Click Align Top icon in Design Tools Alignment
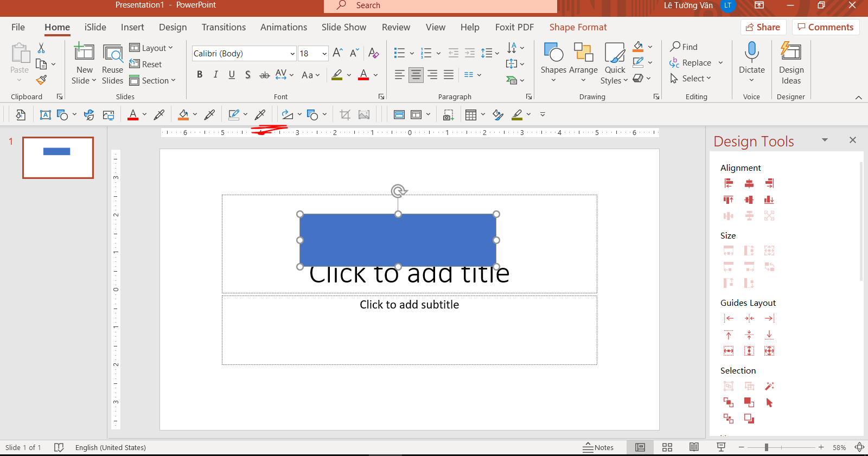Image resolution: width=868 pixels, height=456 pixels. tap(729, 200)
